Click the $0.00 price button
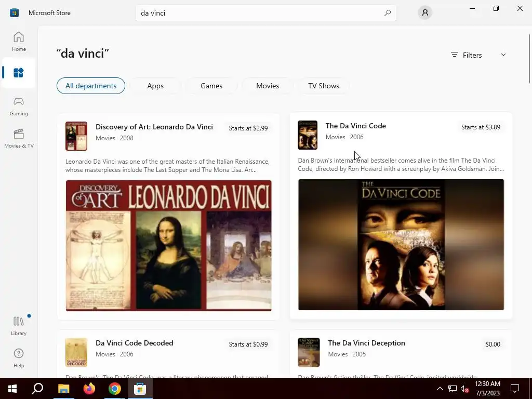532x399 pixels. click(493, 344)
